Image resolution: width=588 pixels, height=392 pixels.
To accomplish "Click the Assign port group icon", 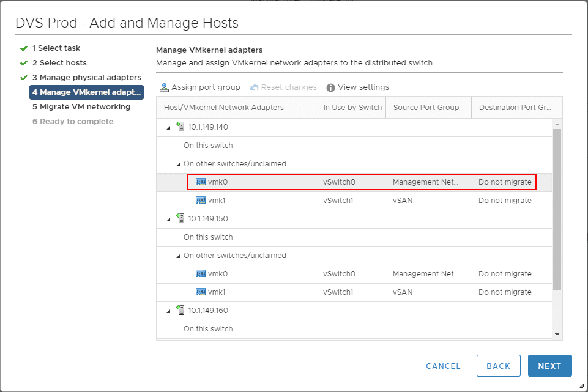I will coord(164,87).
